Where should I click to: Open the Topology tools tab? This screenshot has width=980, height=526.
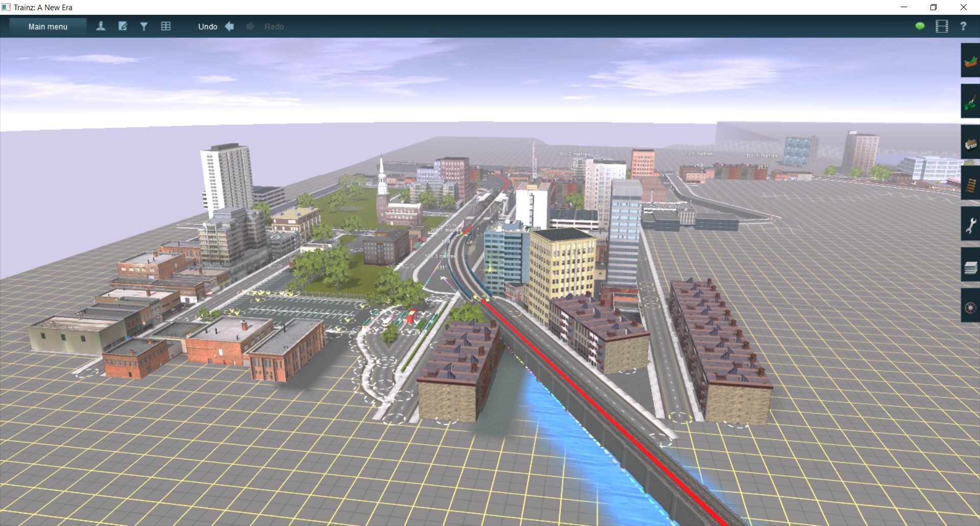coord(970,61)
